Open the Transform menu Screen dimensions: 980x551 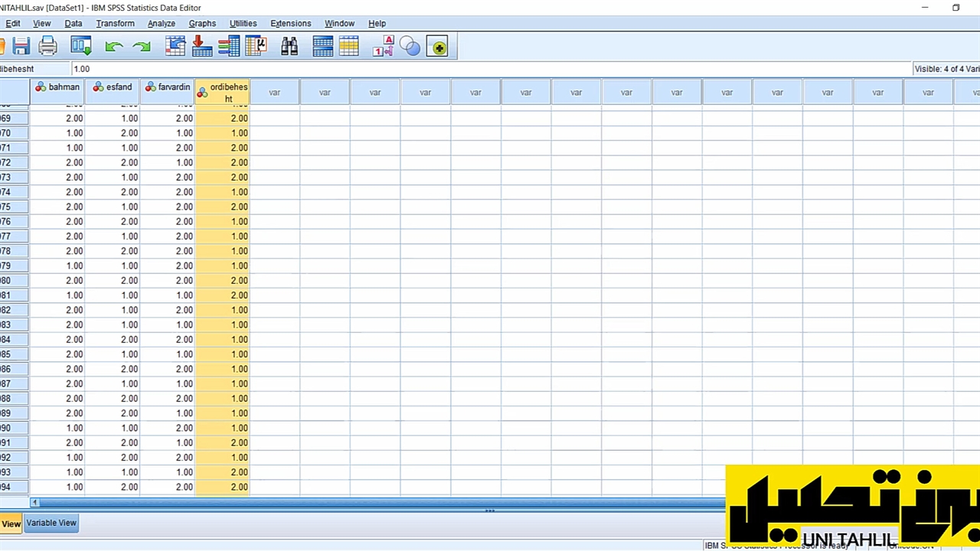coord(115,23)
